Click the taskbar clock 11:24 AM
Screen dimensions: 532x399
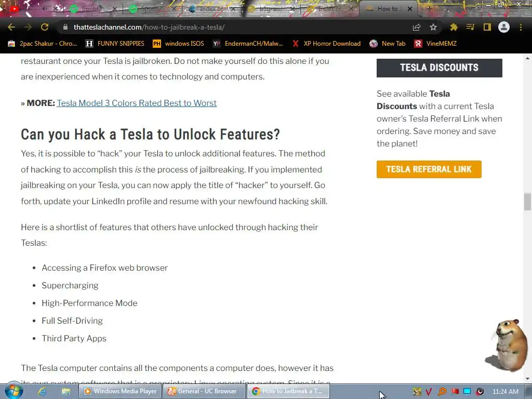click(506, 391)
